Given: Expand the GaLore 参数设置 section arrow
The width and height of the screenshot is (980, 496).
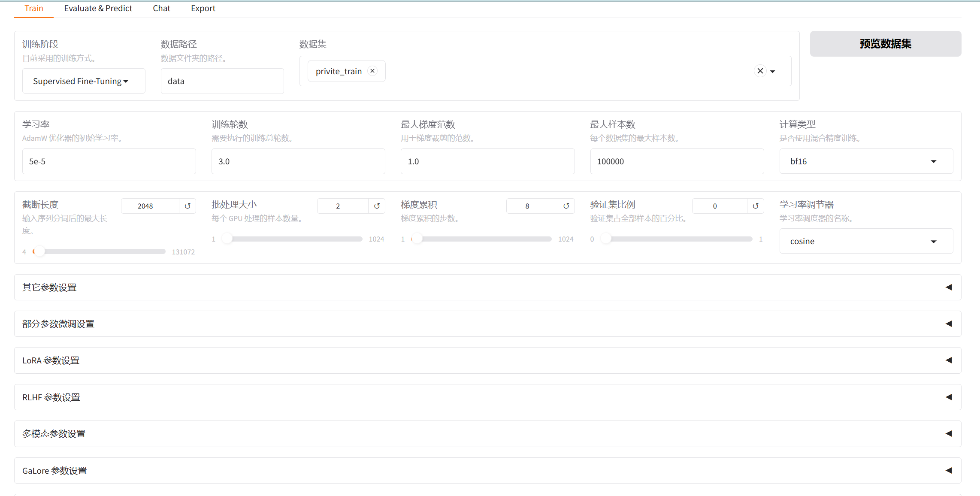Looking at the screenshot, I should point(948,471).
